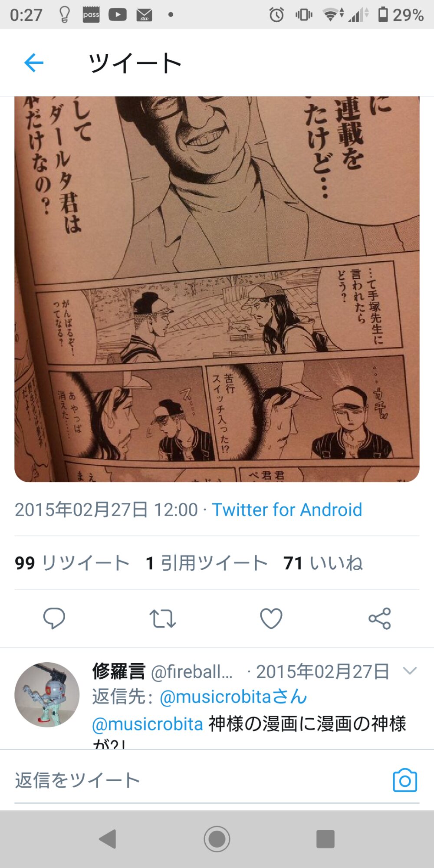Tap the @musicrobita mention in the reply text

coord(148,724)
